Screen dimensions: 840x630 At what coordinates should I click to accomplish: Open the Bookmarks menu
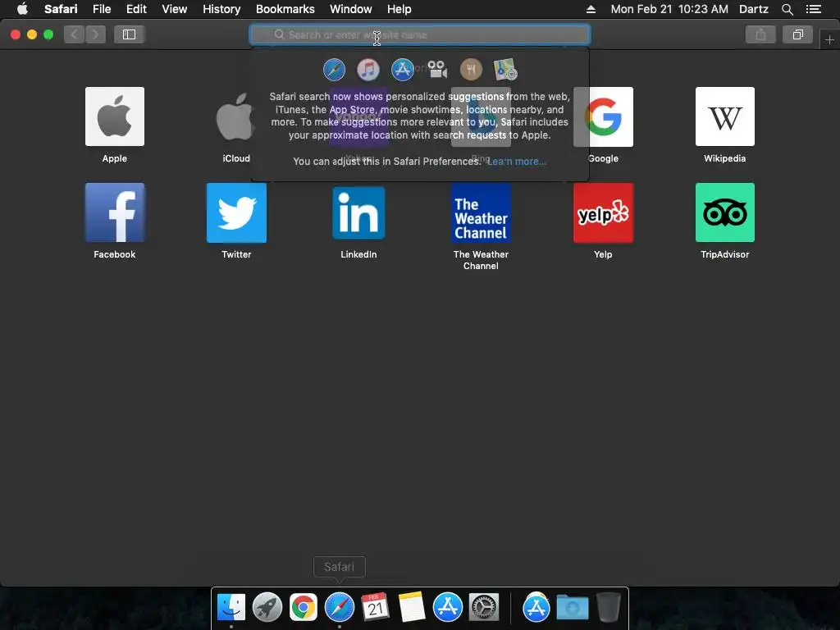pos(285,9)
